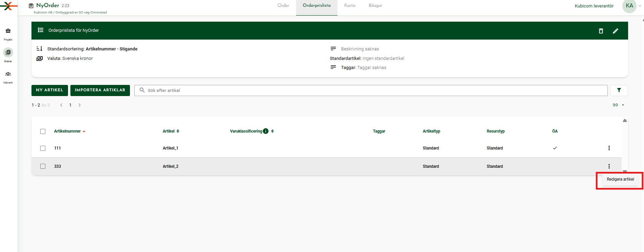Click the Varuklassificering info icon

tap(266, 131)
